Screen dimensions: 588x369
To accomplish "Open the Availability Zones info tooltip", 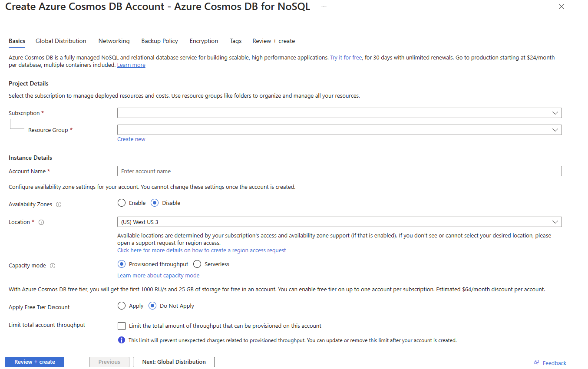I will pyautogui.click(x=59, y=204).
